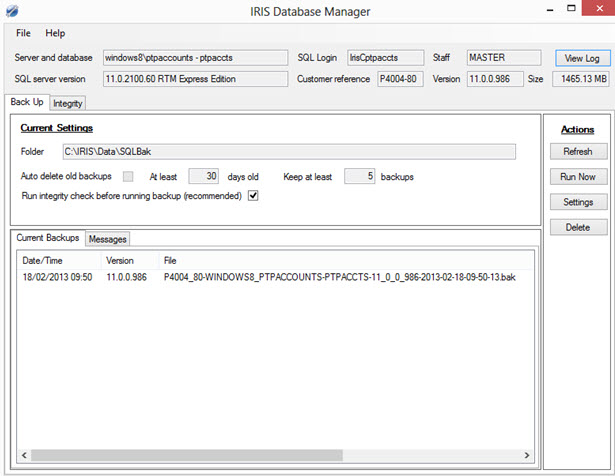Select backup row dated 18/02/2013 09:50
The height and width of the screenshot is (476, 615).
click(x=275, y=277)
